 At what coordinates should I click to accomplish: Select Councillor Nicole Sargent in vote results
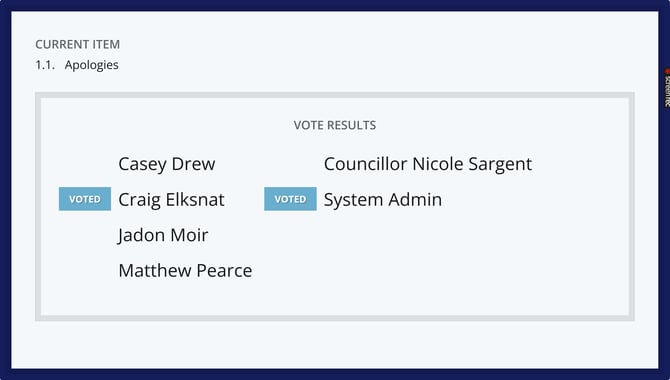(x=428, y=164)
